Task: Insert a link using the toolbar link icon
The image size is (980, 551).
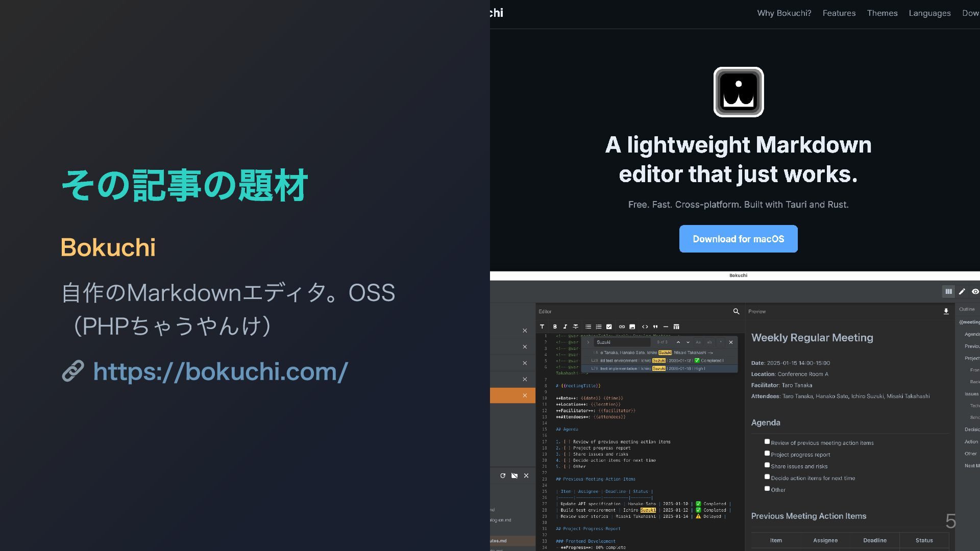Action: 622,327
